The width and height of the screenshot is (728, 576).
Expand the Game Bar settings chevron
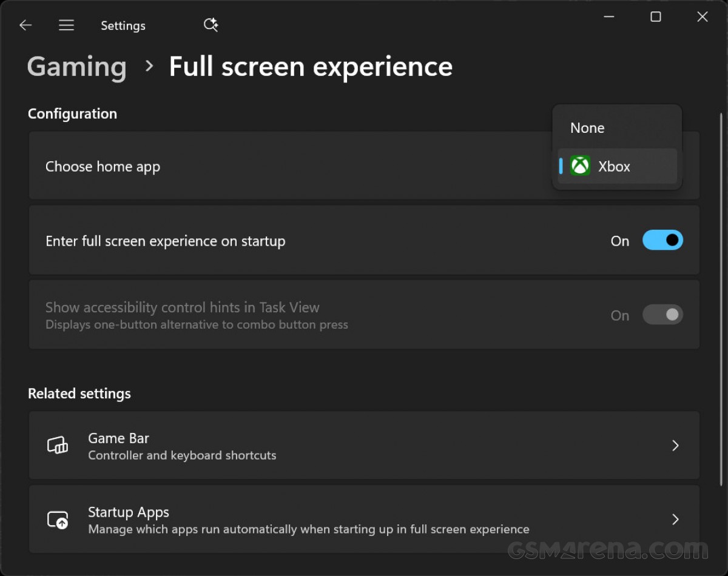[675, 445]
